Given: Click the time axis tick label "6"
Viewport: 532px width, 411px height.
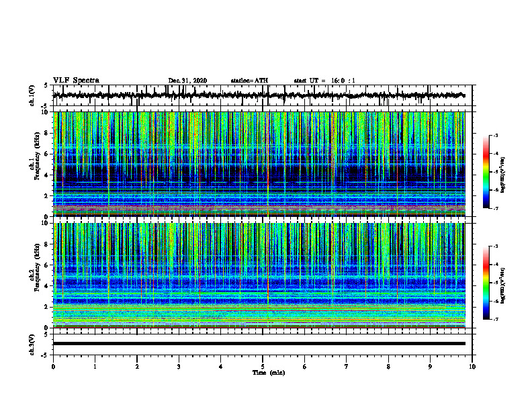Looking at the screenshot, I should coord(305,367).
